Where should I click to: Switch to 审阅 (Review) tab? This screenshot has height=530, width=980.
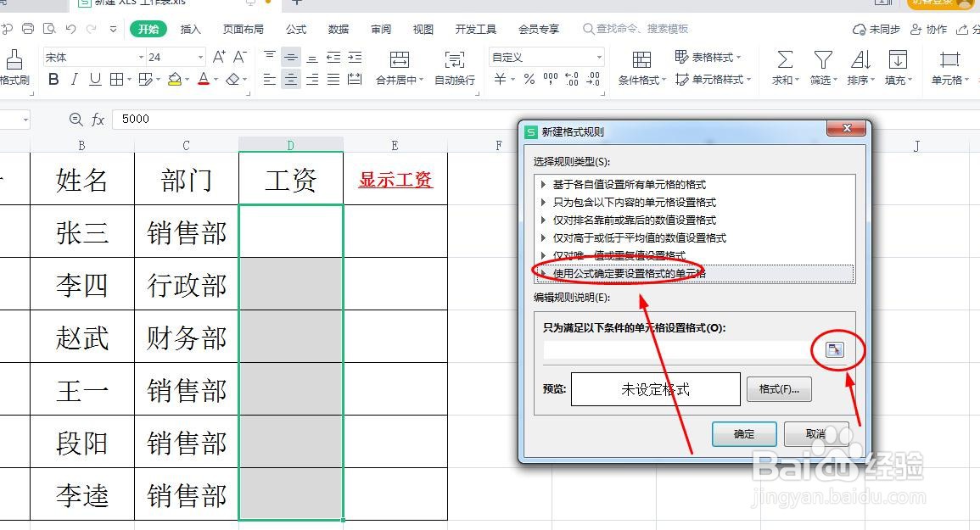[381, 29]
